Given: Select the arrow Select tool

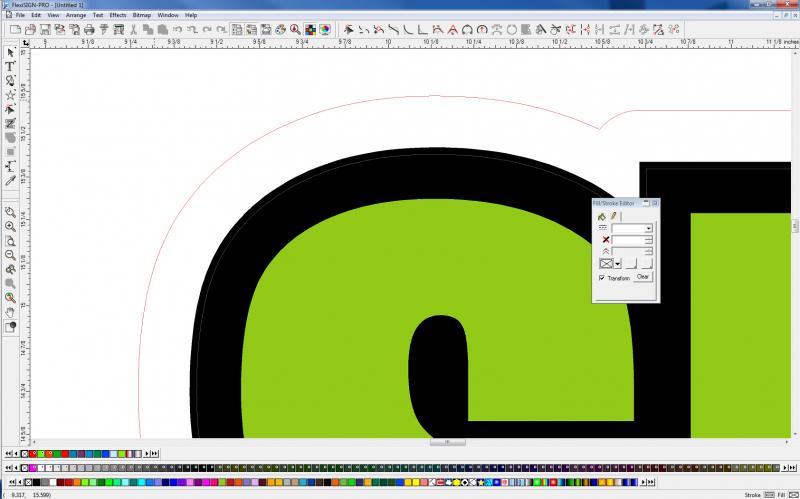Looking at the screenshot, I should 10,53.
